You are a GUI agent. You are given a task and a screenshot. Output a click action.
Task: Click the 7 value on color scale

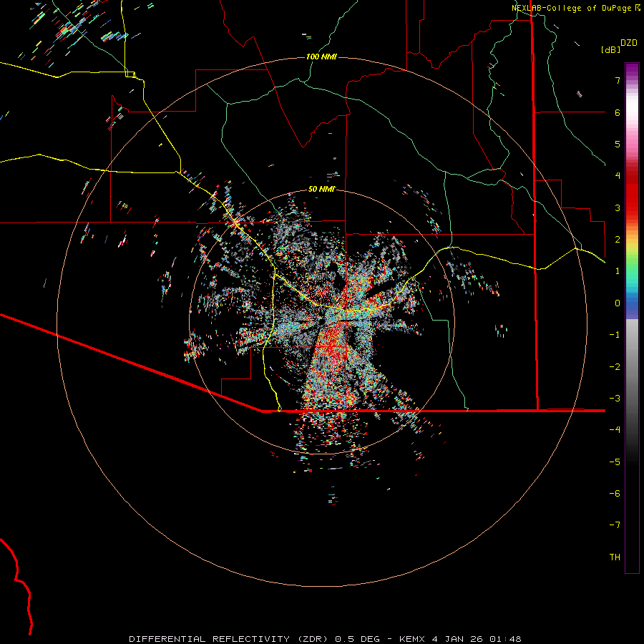click(x=618, y=80)
